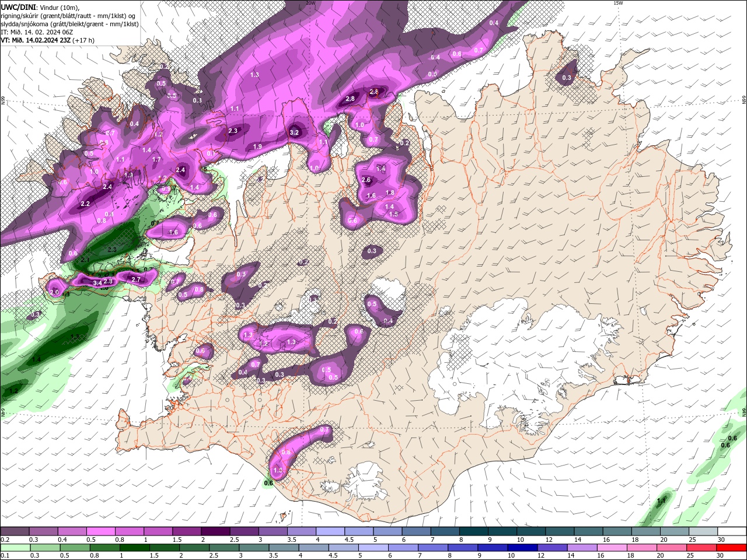
Task: Click the '2.6' precipitation value on the map
Action: click(x=366, y=180)
